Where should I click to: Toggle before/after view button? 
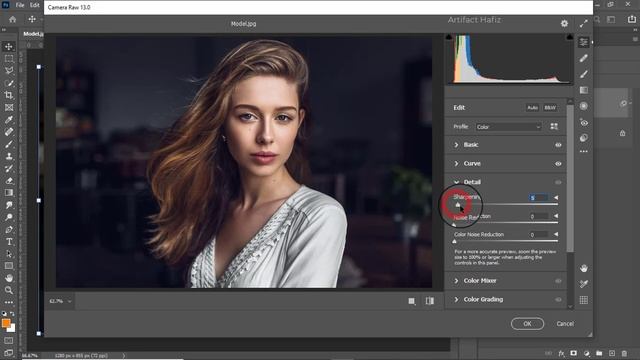tap(430, 301)
